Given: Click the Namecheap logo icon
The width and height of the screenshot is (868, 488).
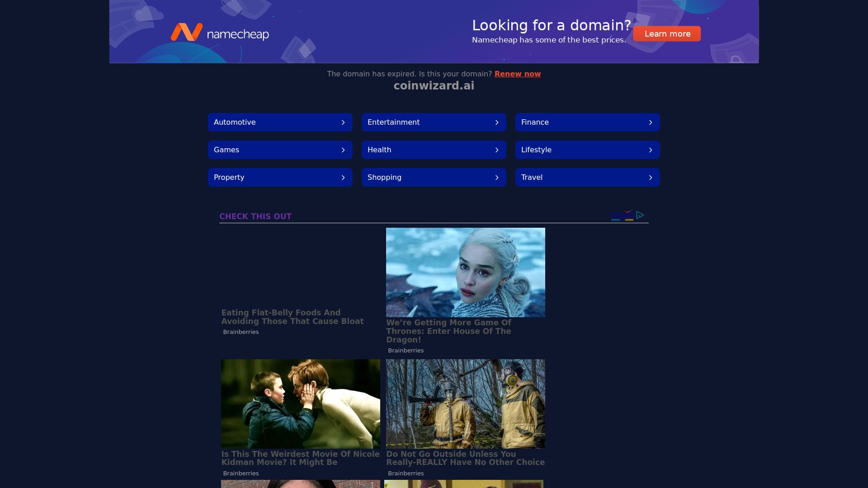Looking at the screenshot, I should click(x=186, y=33).
